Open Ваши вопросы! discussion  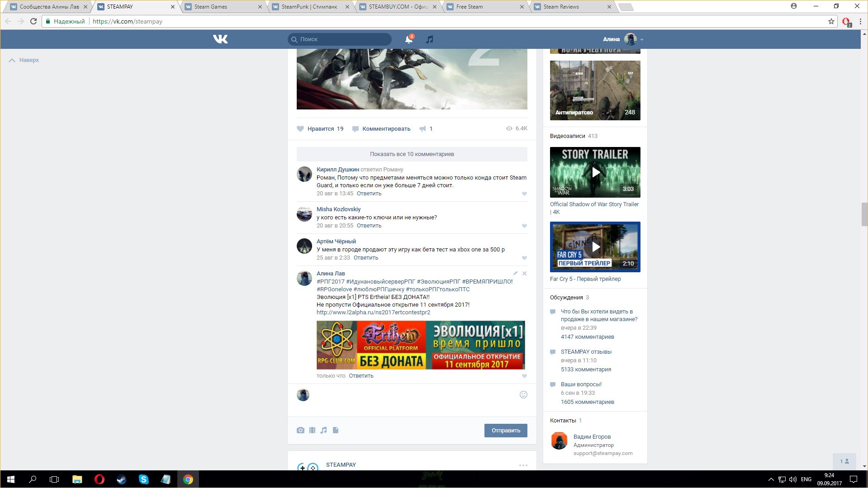click(581, 384)
